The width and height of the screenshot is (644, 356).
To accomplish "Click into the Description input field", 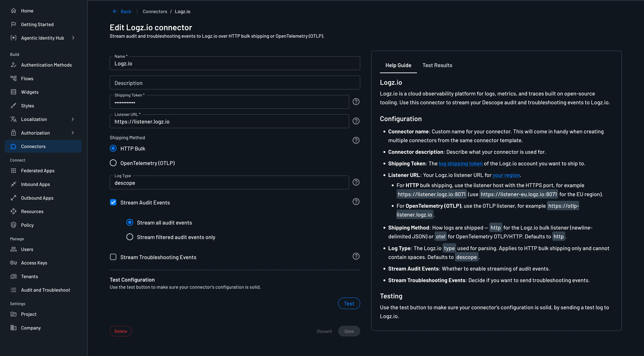I will (235, 83).
